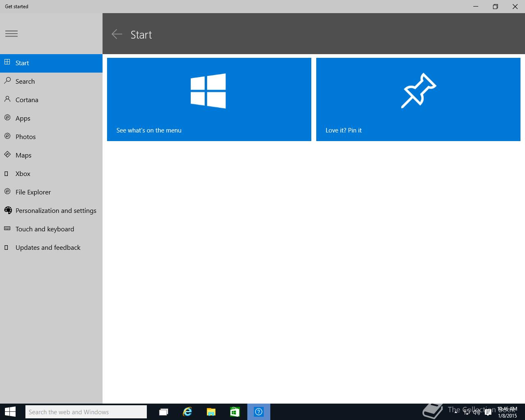The width and height of the screenshot is (525, 420).
Task: Open the volume control in tray
Action: tap(477, 412)
